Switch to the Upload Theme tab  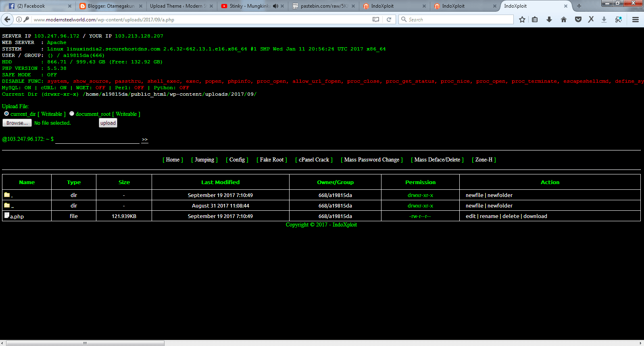181,6
